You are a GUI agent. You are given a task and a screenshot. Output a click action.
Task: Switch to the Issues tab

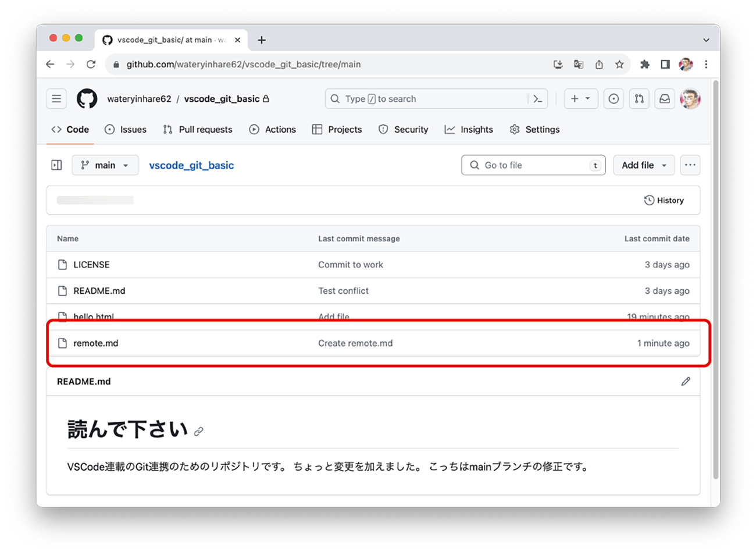(126, 130)
